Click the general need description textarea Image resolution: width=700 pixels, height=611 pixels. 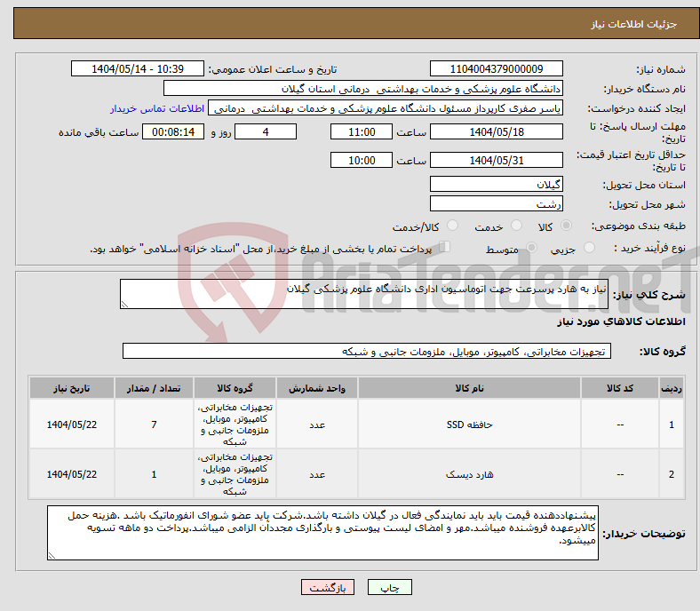(364, 294)
